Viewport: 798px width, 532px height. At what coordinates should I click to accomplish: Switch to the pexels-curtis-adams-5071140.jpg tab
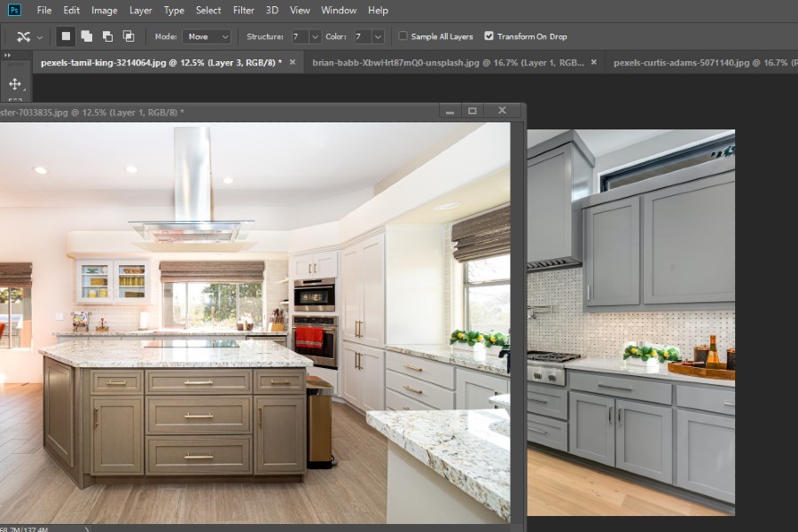700,63
